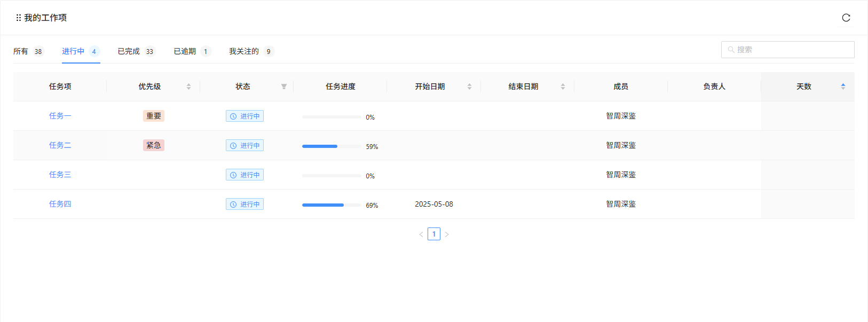The width and height of the screenshot is (868, 322).
Task: Click the status filter icon in 状态 column
Action: pos(284,87)
